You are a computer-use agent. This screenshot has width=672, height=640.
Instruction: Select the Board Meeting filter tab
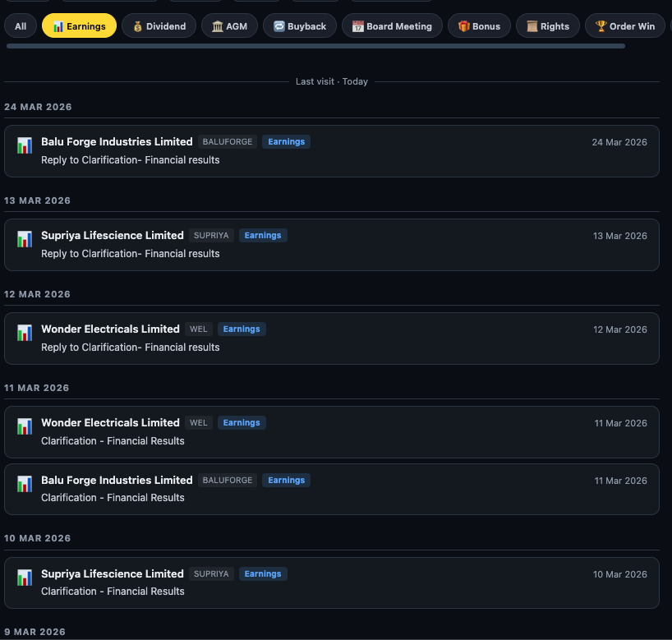coord(391,25)
